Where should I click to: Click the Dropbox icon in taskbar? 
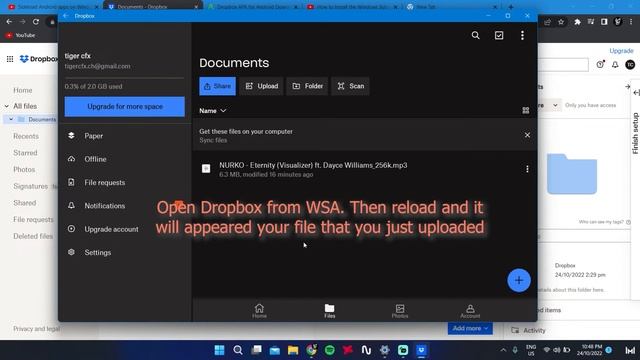click(x=421, y=350)
